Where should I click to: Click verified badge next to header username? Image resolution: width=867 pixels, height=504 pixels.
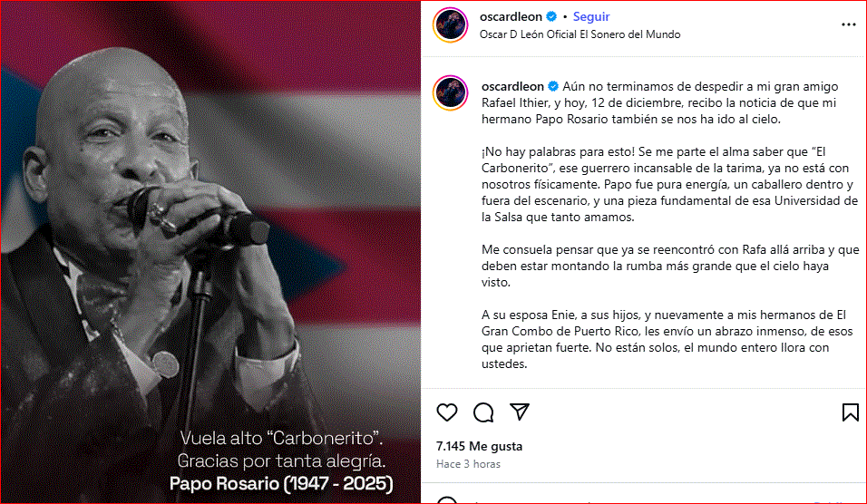point(551,16)
